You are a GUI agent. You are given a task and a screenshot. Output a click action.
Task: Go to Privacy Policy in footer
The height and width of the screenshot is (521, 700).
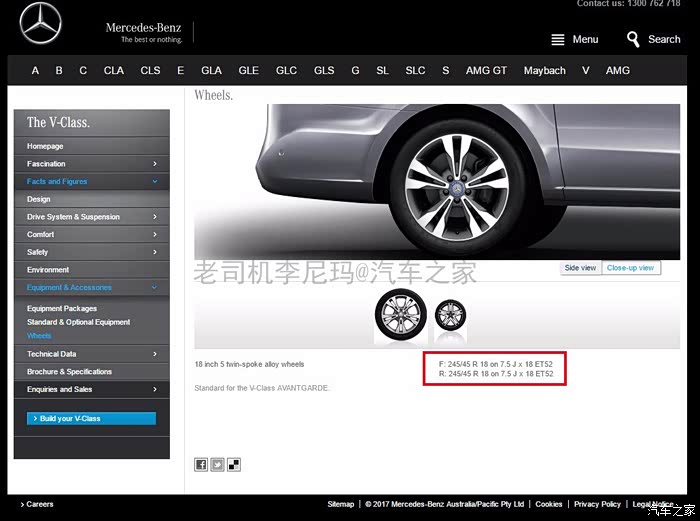pos(597,505)
